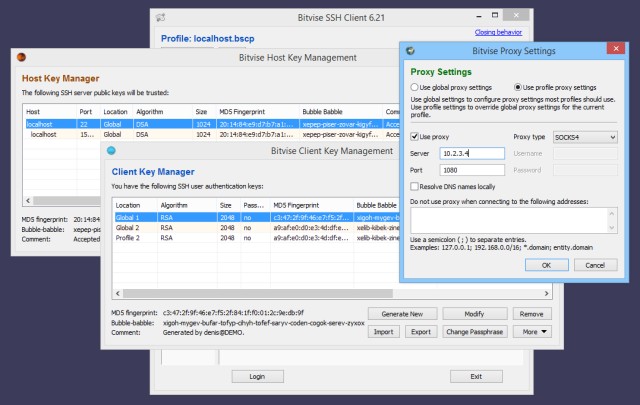
Task: Open the Proxy type SOCKS4 dropdown
Action: pyautogui.click(x=585, y=137)
